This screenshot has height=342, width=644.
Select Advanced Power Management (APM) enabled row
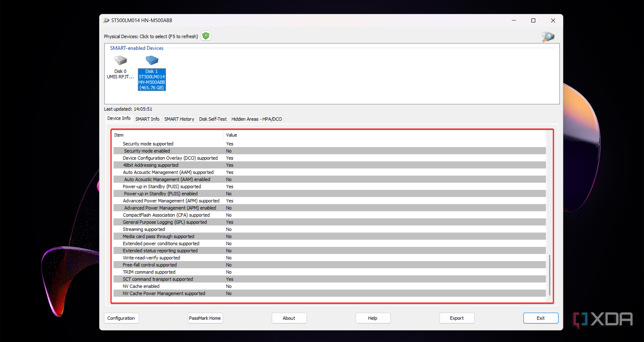point(329,208)
